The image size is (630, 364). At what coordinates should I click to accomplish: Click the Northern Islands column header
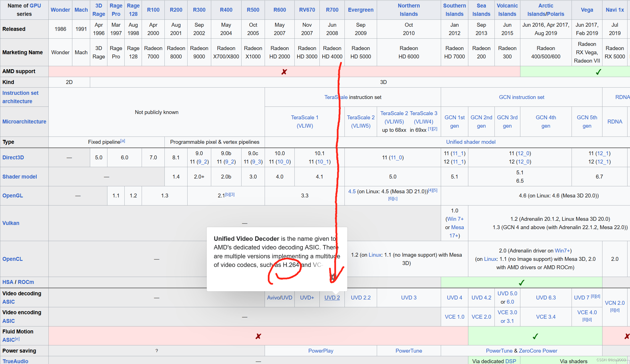[x=408, y=10]
